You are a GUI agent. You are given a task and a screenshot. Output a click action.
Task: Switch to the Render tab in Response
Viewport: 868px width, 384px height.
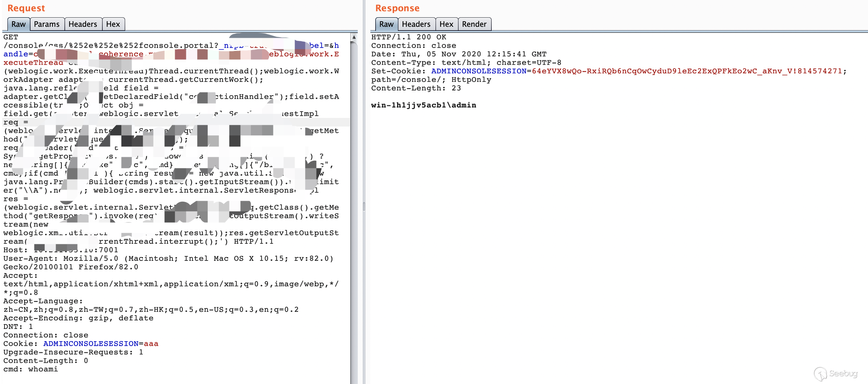[x=474, y=24]
